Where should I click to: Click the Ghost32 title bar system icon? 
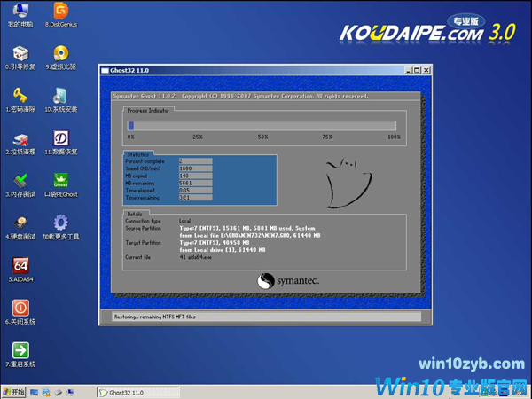pos(106,71)
